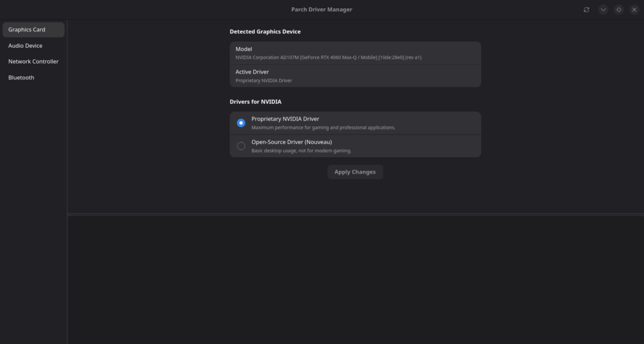Click the Parch Driver Manager window title
The width and height of the screenshot is (644, 344).
point(321,9)
